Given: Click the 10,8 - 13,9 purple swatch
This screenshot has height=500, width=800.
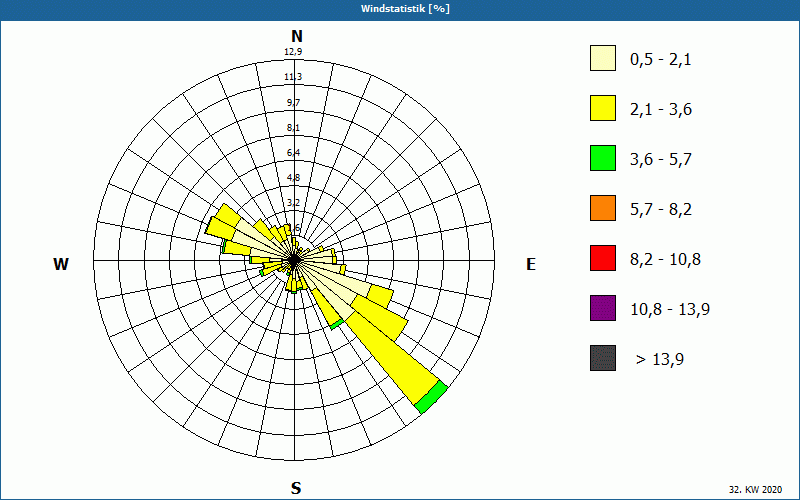Looking at the screenshot, I should pyautogui.click(x=603, y=308).
